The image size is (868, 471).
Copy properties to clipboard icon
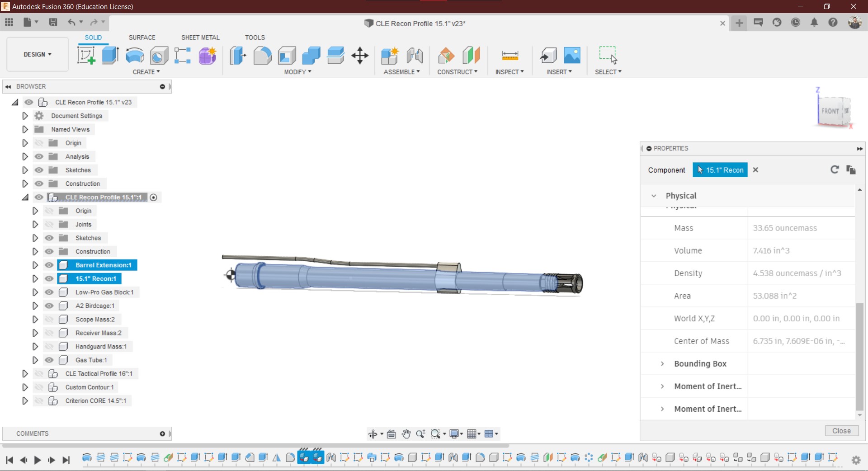(x=851, y=170)
